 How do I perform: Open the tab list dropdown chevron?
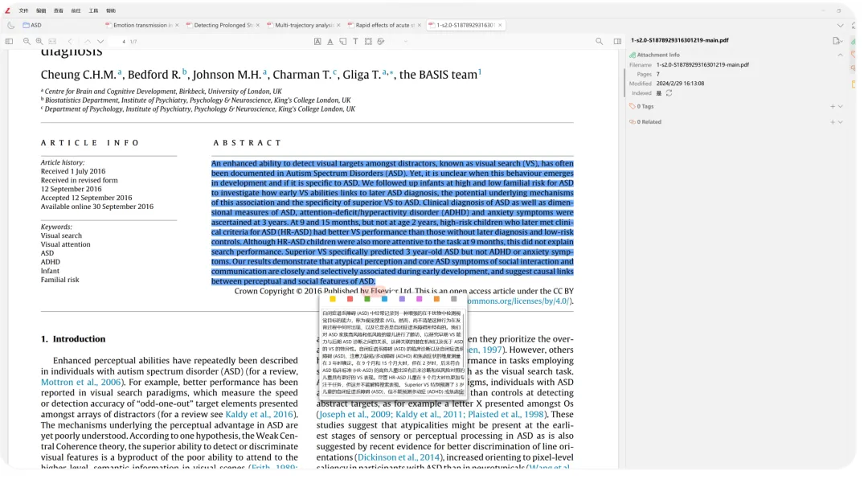pyautogui.click(x=840, y=26)
